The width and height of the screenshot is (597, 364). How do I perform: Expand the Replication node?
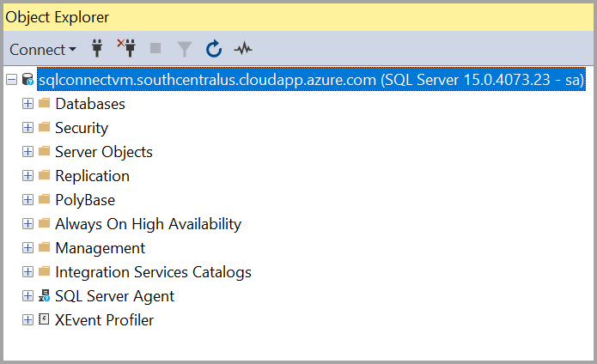[27, 176]
